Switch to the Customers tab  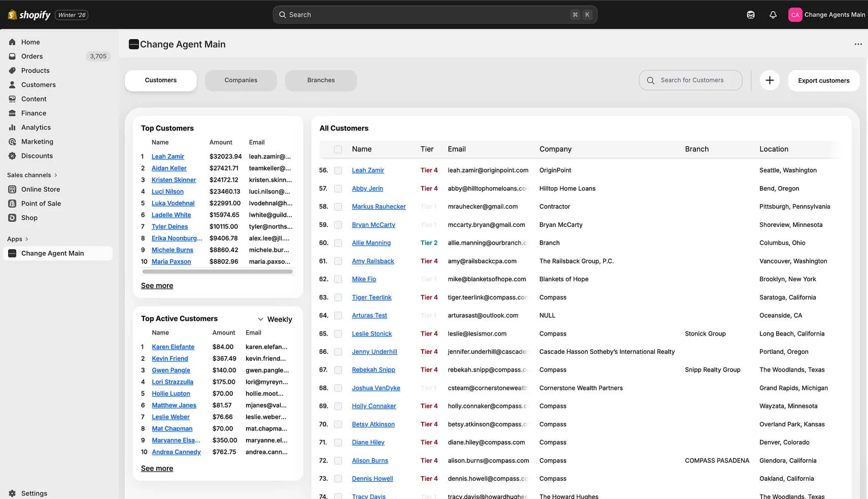[161, 80]
